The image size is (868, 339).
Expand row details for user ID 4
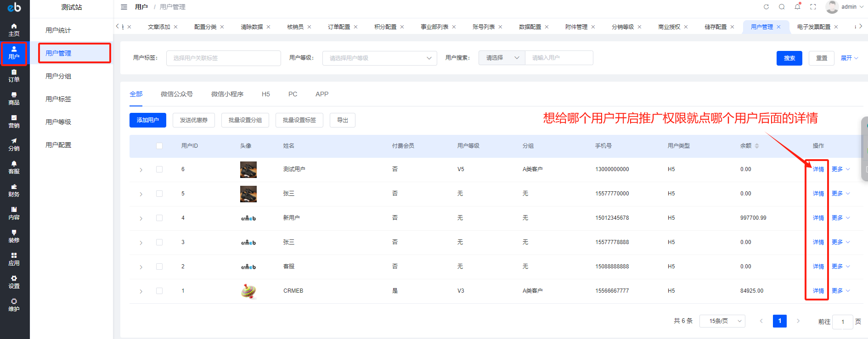click(x=141, y=218)
